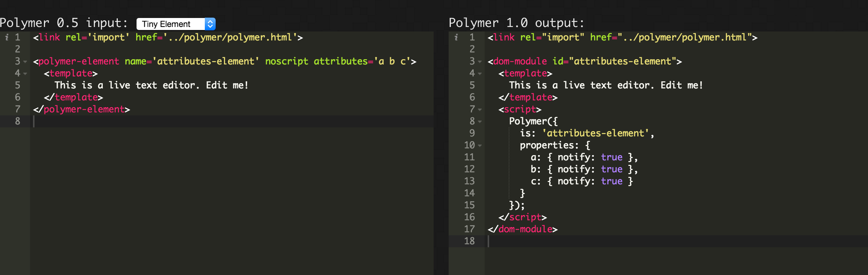Click closing </template> tag in output editor
This screenshot has width=868, height=275.
point(528,97)
